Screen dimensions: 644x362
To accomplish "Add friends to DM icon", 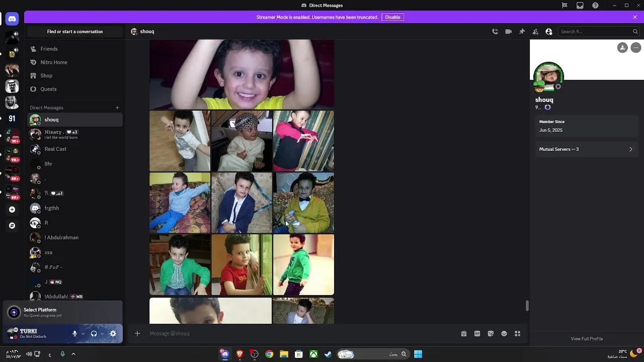I will [535, 32].
